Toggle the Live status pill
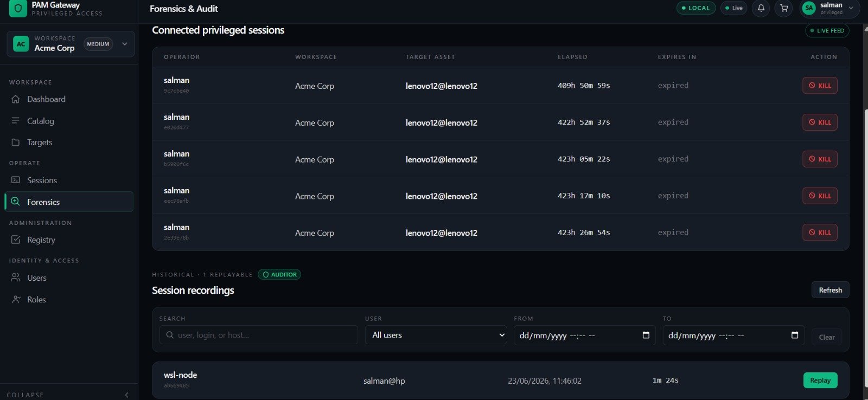Image resolution: width=868 pixels, height=400 pixels. coord(733,8)
